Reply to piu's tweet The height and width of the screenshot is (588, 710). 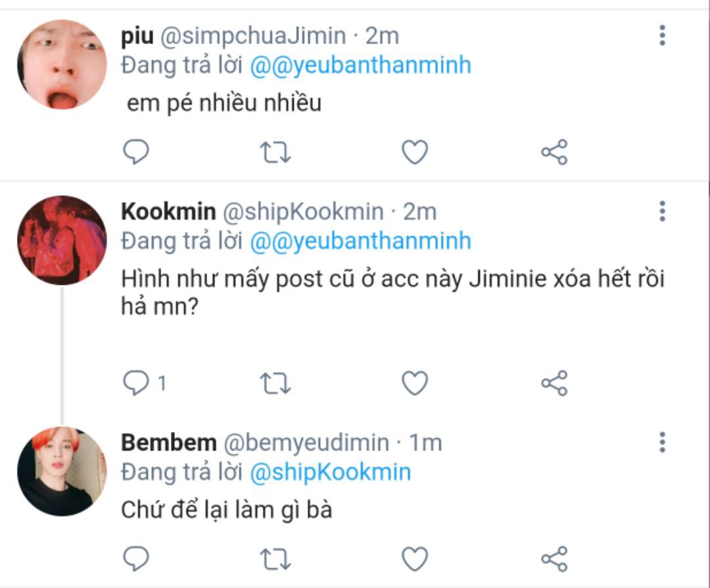tap(136, 153)
